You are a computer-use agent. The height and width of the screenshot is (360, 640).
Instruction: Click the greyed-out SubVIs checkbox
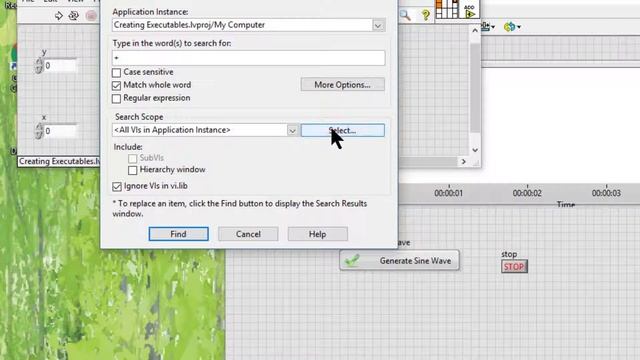click(x=133, y=158)
